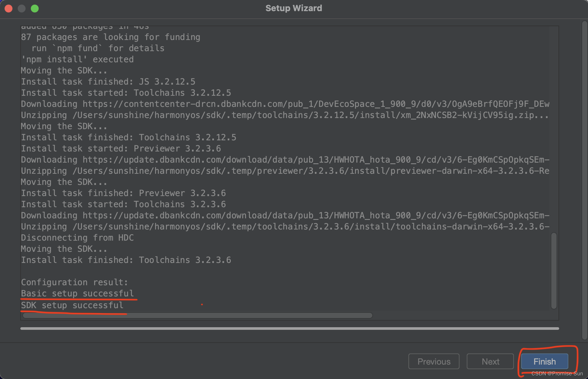Click the log's vertical scrollbar thumb
588x379 pixels.
point(554,271)
